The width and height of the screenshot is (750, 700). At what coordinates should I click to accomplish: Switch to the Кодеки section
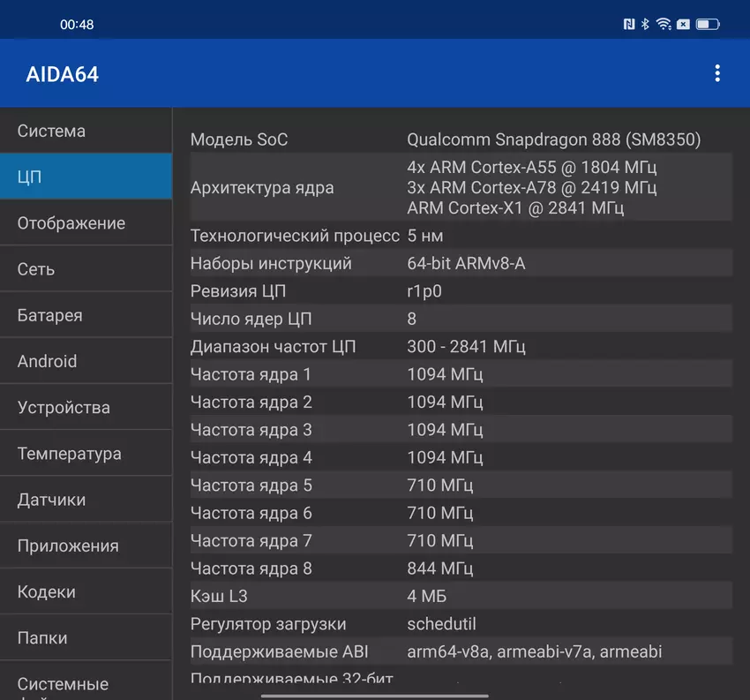86,591
